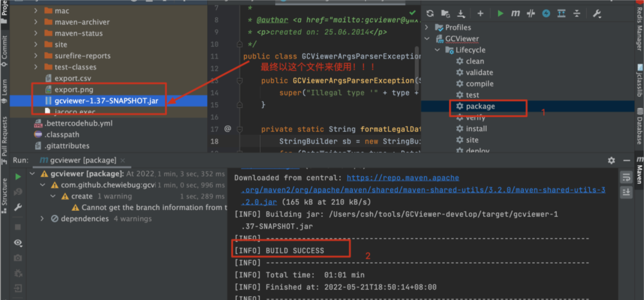Rerun gcviewer package with green arrow
The height and width of the screenshot is (300, 644).
tap(18, 176)
